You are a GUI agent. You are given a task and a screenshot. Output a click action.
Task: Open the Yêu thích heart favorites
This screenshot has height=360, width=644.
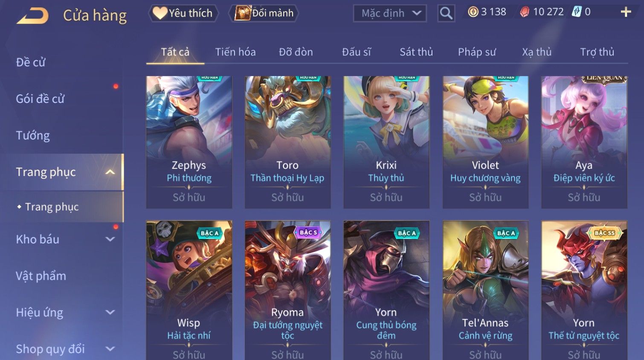(x=183, y=13)
